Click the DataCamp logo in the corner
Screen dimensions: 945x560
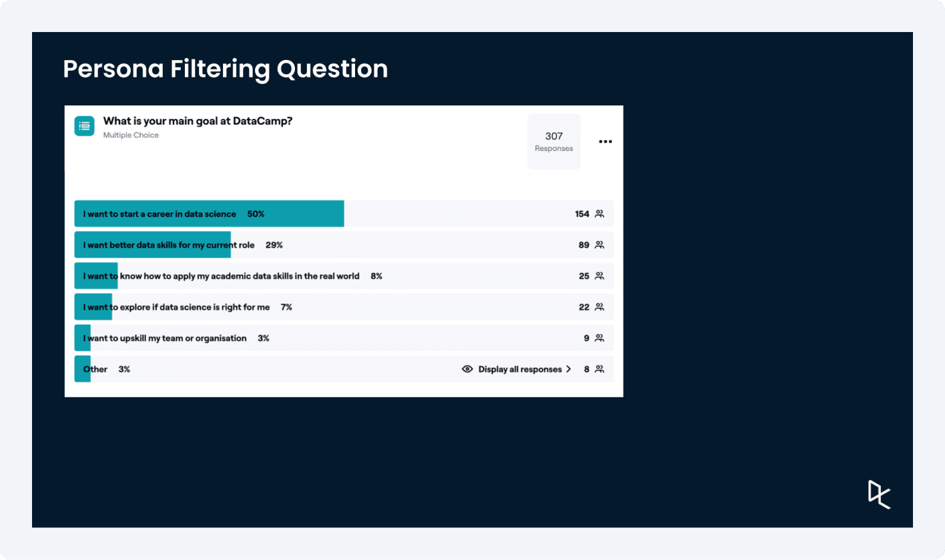tap(879, 494)
